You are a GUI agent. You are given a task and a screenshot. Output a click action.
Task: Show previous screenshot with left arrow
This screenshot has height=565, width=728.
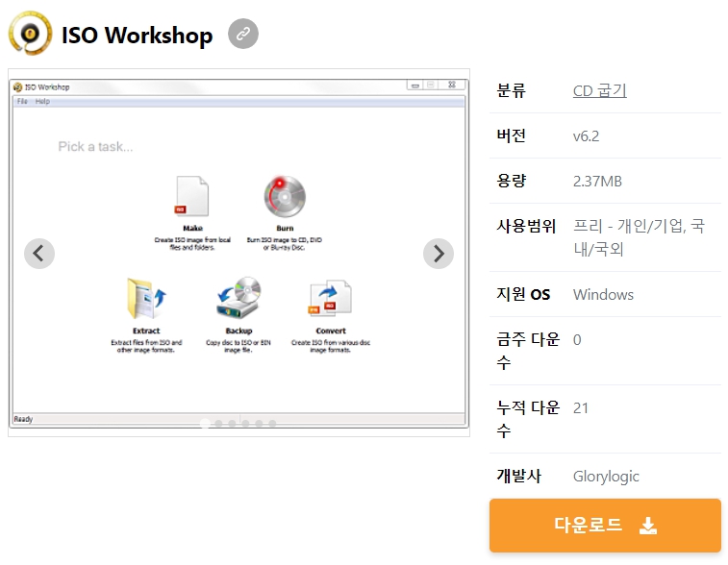tap(39, 254)
